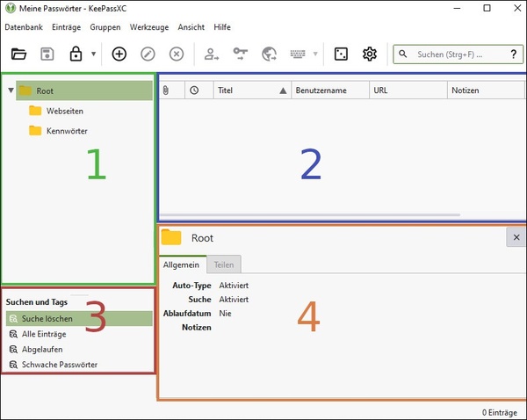527x420 pixels.
Task: Click the Kennwörter folder icon
Action: click(x=35, y=130)
